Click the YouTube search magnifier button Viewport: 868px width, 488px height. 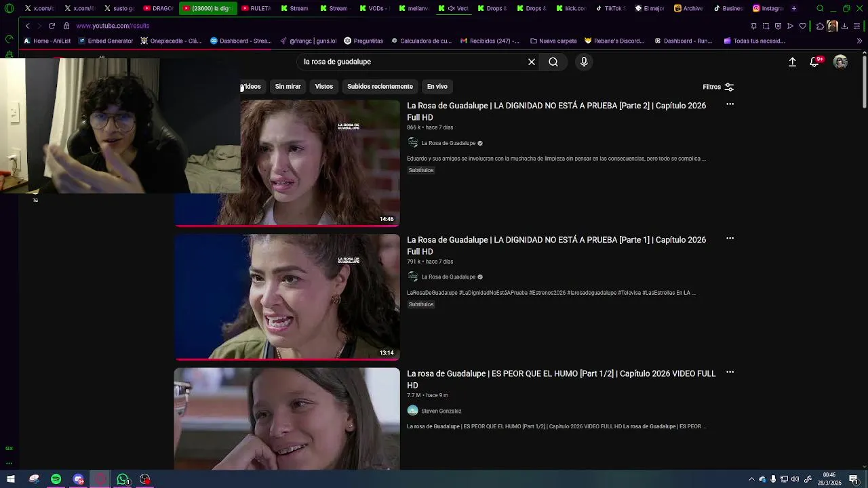tap(553, 62)
